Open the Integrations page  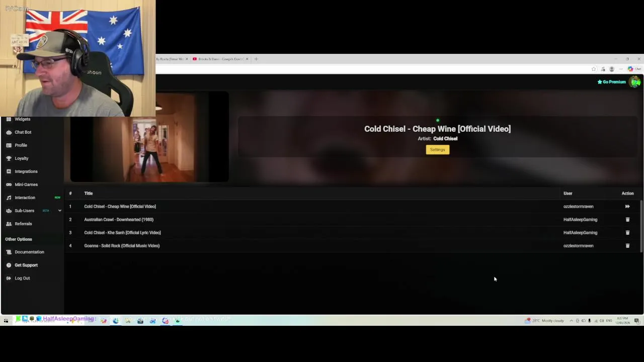26,171
